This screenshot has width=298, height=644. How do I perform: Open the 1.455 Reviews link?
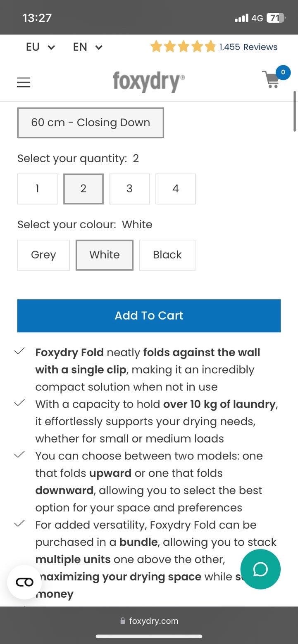[248, 47]
